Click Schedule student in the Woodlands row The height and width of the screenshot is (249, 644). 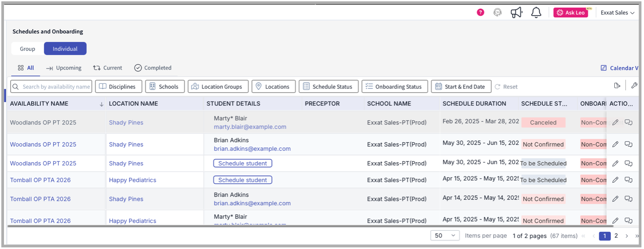pos(243,163)
